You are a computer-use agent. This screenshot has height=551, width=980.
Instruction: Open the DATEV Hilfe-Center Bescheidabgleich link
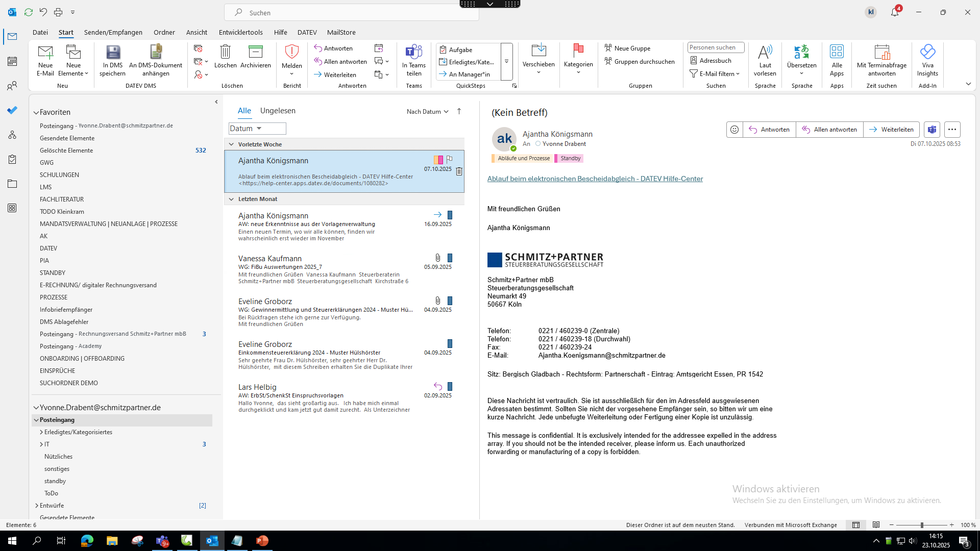[595, 179]
